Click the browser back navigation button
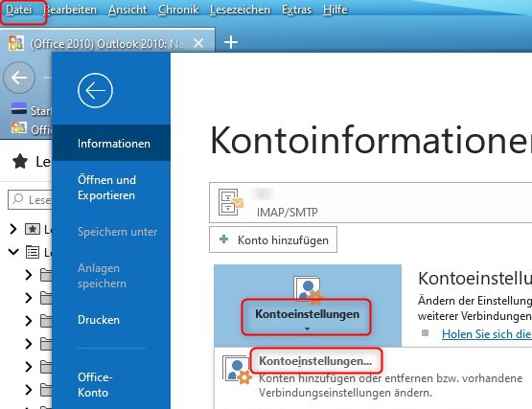This screenshot has width=532, height=409. 19,78
